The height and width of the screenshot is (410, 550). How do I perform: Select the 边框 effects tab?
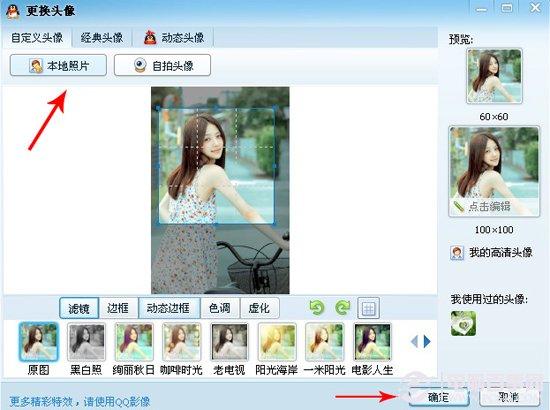pos(119,308)
